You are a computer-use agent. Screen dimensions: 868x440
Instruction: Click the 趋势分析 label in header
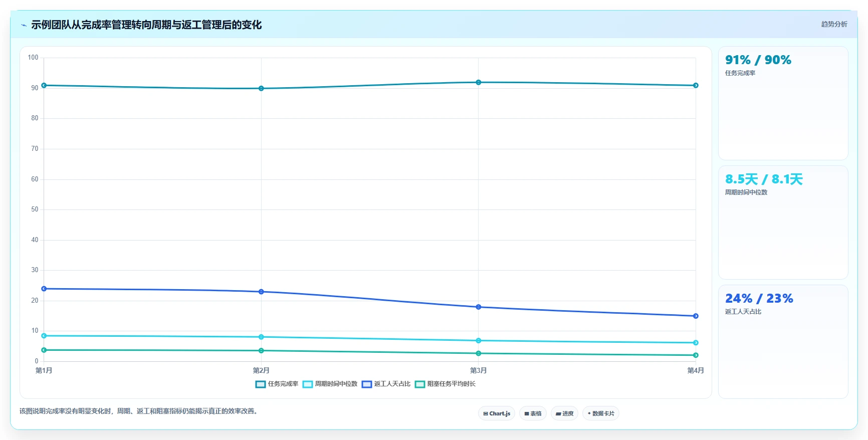click(834, 24)
